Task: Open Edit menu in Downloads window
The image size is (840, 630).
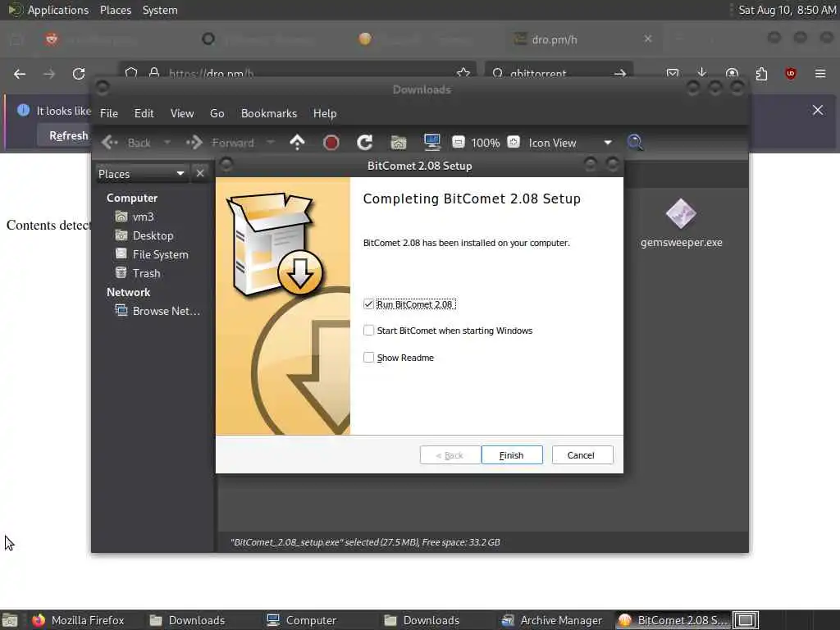Action: point(144,113)
